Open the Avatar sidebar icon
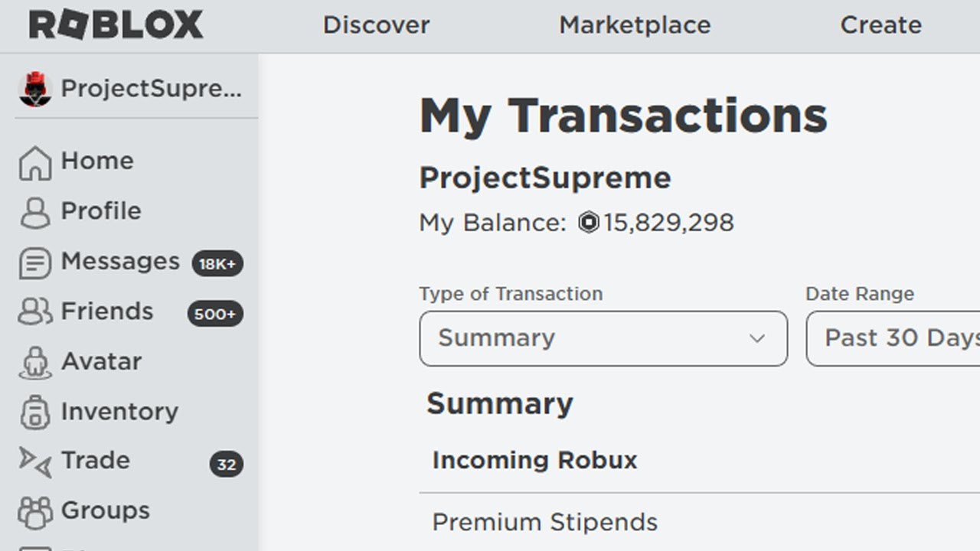980x551 pixels. point(35,363)
